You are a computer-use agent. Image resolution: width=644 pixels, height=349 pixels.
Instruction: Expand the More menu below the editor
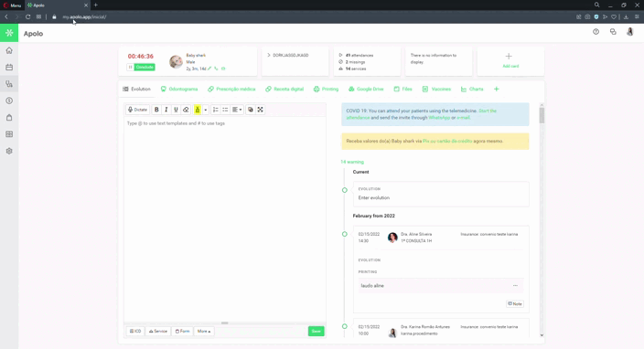coord(204,331)
